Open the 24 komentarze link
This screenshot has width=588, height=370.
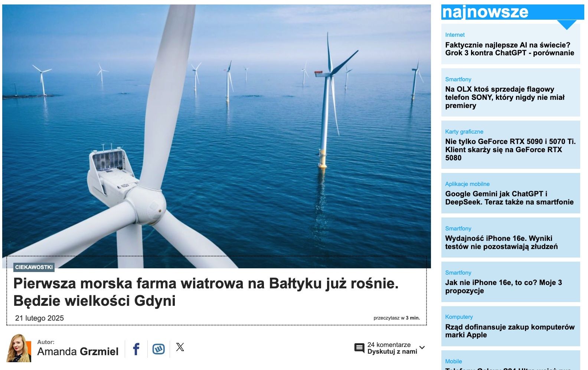click(389, 345)
